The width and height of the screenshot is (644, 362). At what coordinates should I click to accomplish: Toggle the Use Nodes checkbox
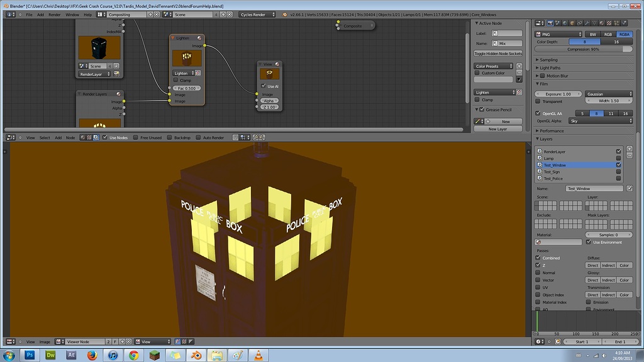click(105, 138)
